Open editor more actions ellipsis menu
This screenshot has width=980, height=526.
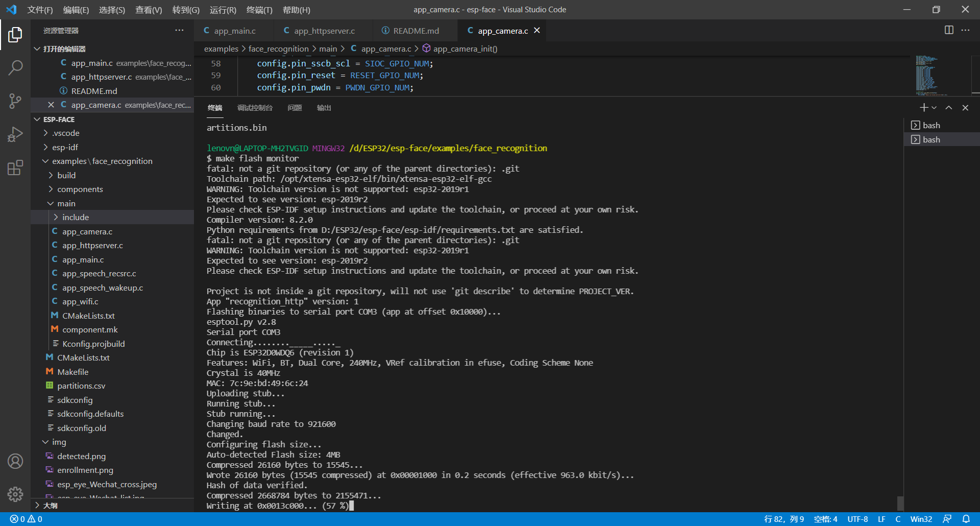tap(965, 30)
